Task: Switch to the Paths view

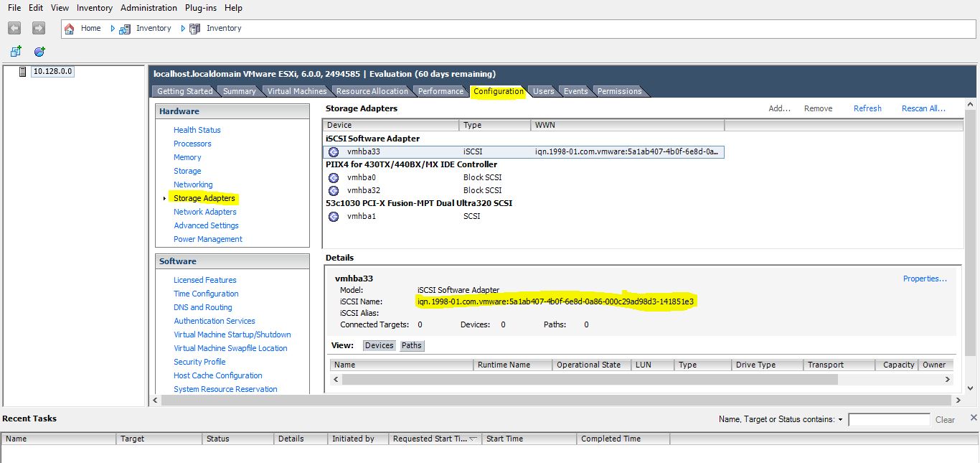Action: [x=411, y=345]
